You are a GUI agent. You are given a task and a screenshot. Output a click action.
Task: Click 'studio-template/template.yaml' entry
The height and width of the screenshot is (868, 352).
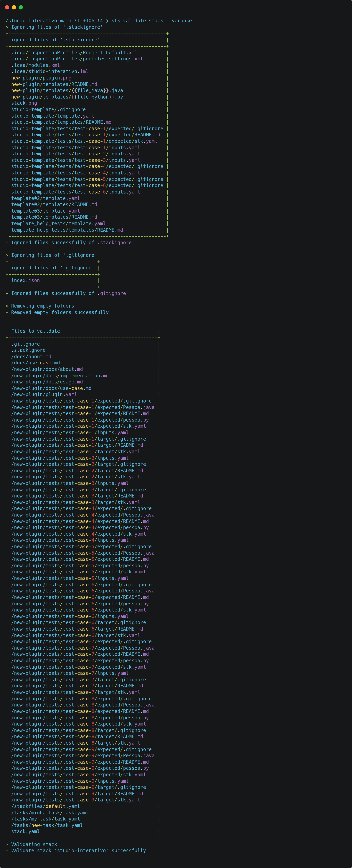click(53, 116)
